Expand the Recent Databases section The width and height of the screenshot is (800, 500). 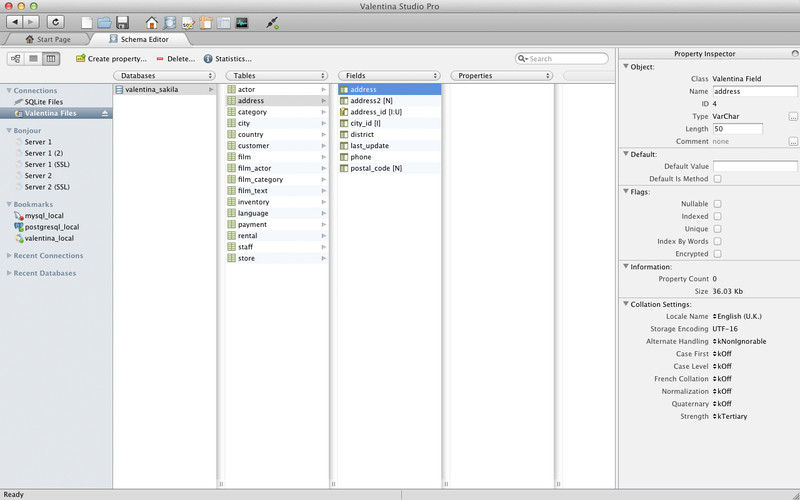click(x=9, y=273)
